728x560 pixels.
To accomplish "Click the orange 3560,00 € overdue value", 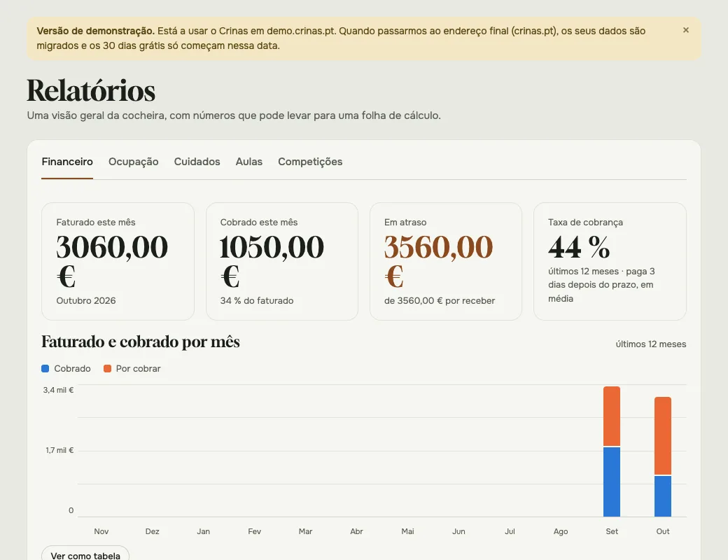I will pos(438,261).
